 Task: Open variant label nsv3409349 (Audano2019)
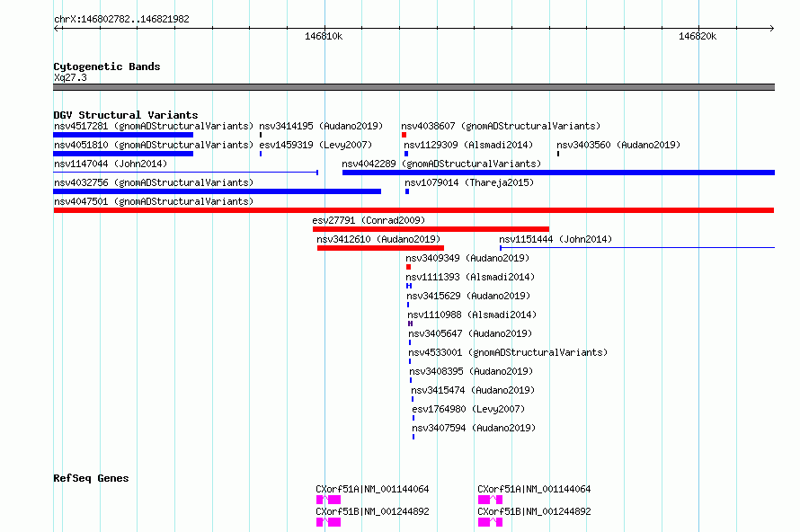[467, 258]
